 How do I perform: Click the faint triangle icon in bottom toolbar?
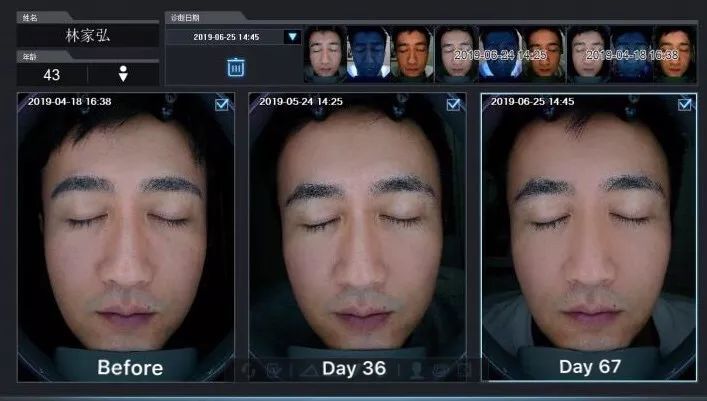(309, 371)
